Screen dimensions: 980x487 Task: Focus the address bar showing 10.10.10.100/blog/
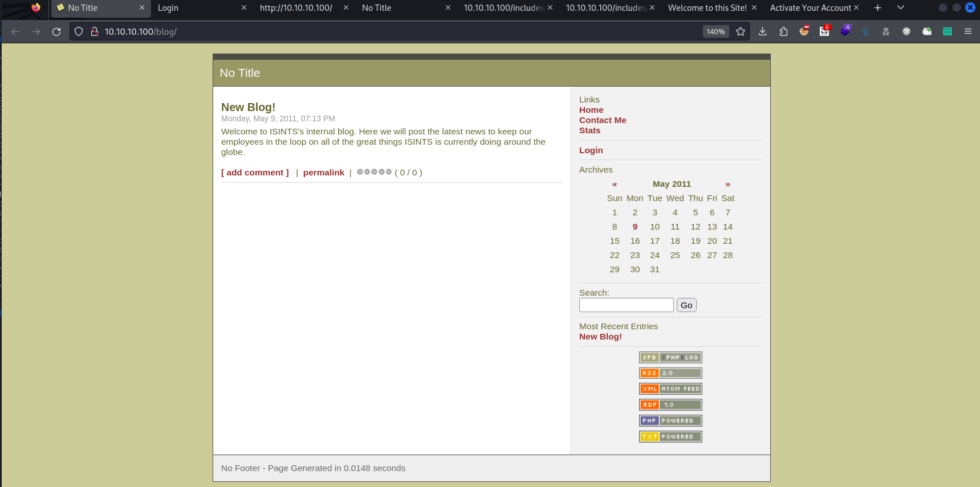pos(399,31)
